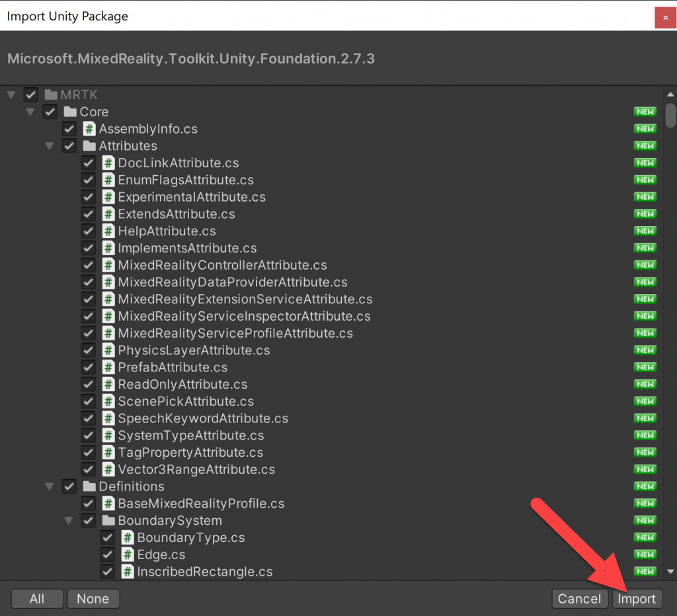The height and width of the screenshot is (616, 677).
Task: Click the Vector3RangeAttribute.cs script icon
Action: click(108, 469)
